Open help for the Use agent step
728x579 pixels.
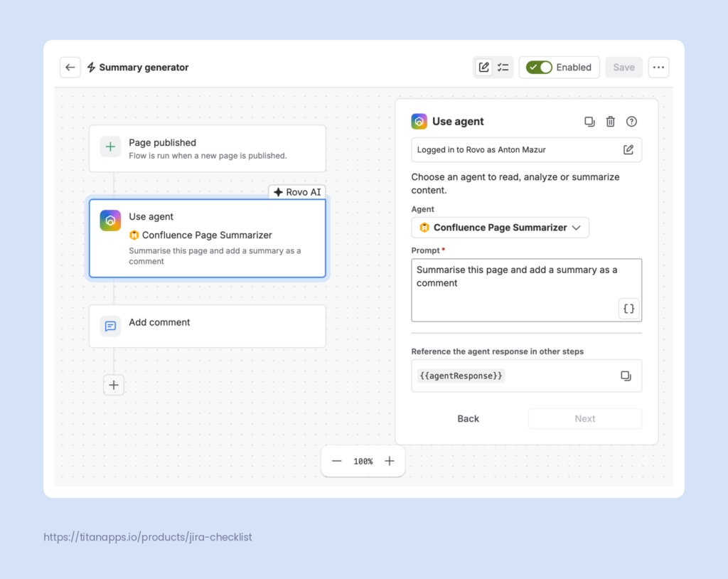click(631, 122)
